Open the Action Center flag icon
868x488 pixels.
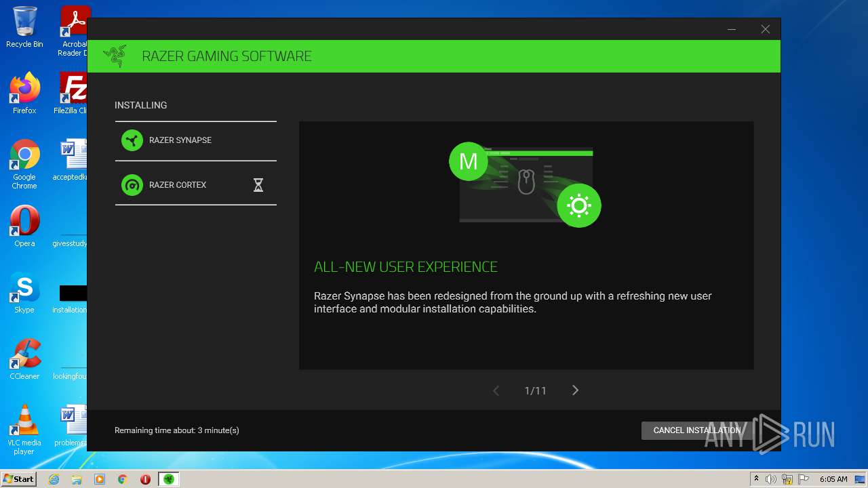(x=804, y=479)
